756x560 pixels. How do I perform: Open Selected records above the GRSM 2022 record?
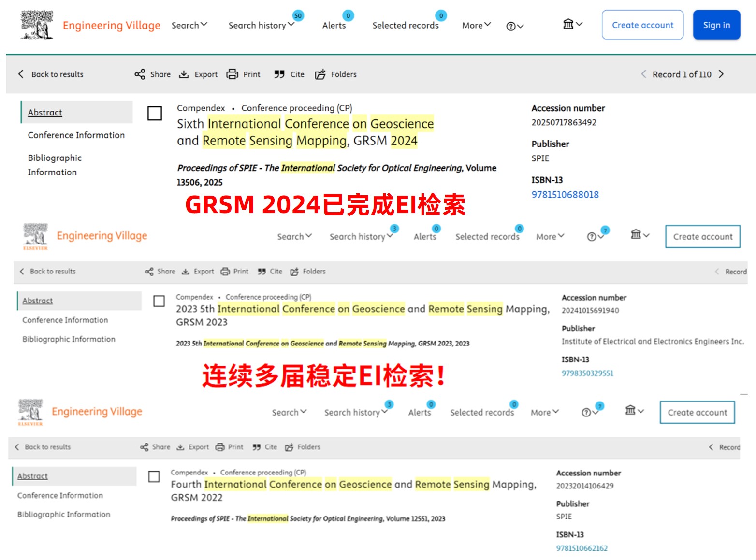[x=482, y=413]
